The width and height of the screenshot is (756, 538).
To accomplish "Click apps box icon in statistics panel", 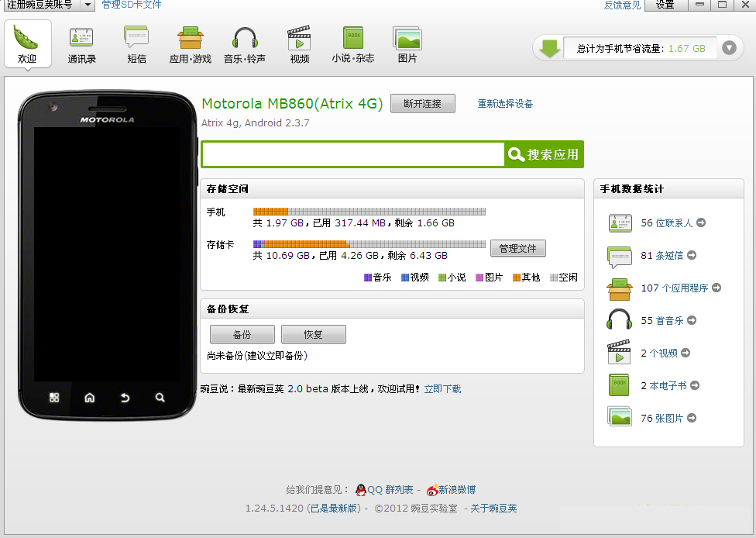I will click(620, 289).
